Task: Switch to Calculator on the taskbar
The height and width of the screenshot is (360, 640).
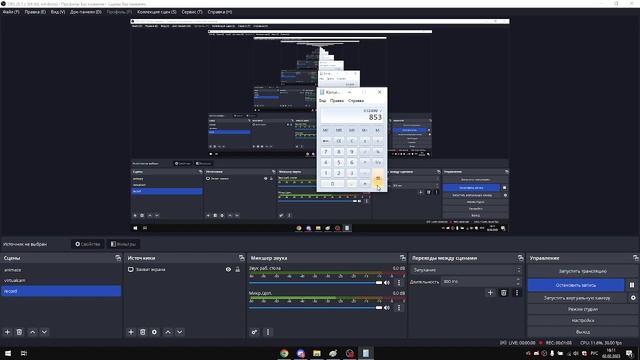Action: click(x=365, y=353)
